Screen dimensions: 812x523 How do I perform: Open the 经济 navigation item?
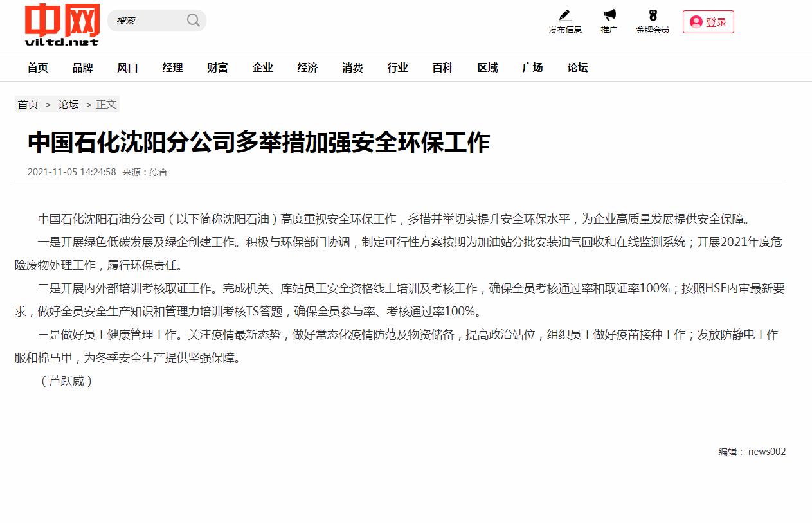pos(308,67)
